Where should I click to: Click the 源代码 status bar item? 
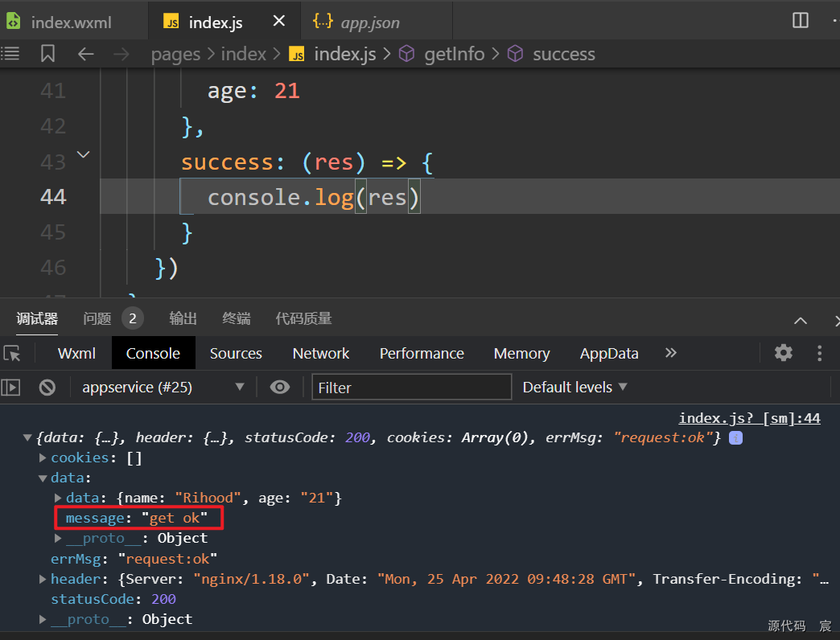(786, 626)
